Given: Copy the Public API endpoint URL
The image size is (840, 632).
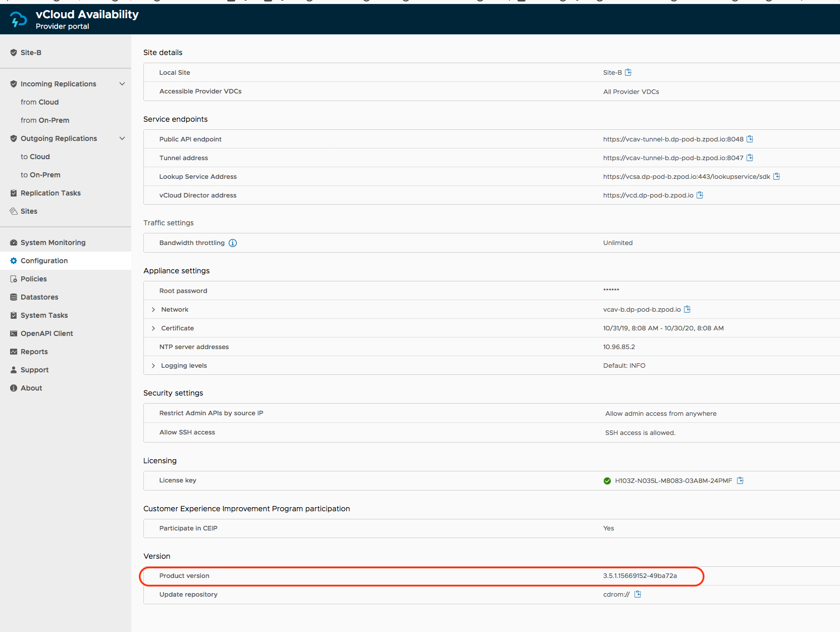Looking at the screenshot, I should (x=750, y=139).
